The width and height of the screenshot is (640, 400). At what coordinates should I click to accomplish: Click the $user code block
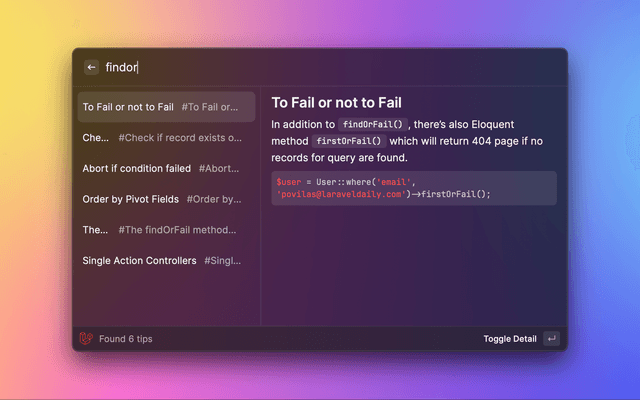pos(414,188)
